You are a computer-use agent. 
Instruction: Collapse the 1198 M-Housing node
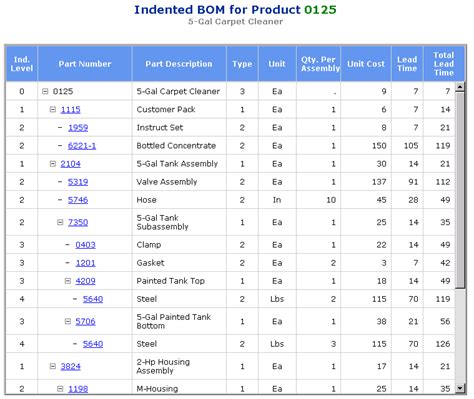60,389
